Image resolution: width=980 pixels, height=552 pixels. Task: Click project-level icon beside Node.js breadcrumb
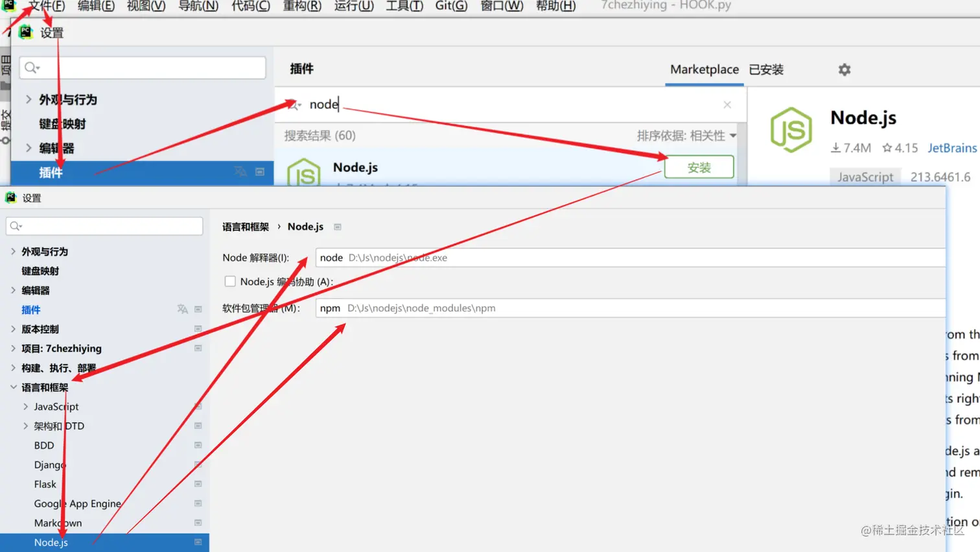point(338,227)
